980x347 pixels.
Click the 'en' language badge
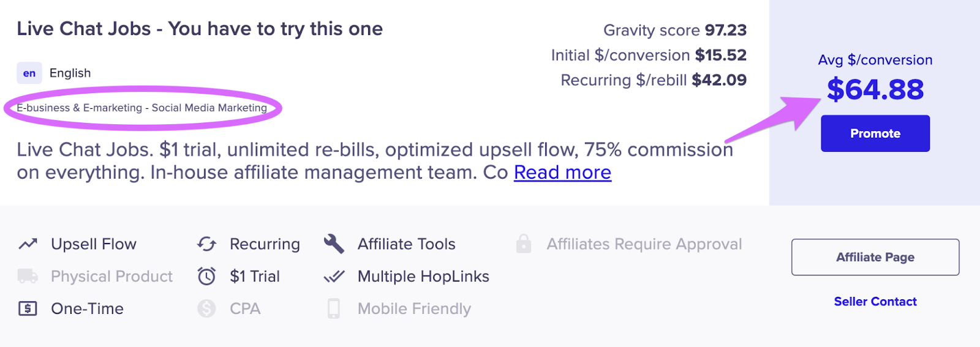pyautogui.click(x=29, y=73)
